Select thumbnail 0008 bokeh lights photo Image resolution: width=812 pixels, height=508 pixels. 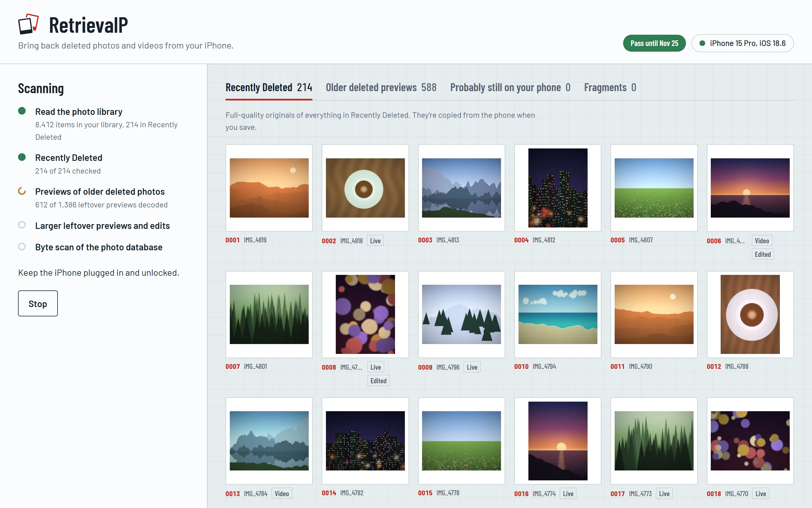[x=365, y=314]
